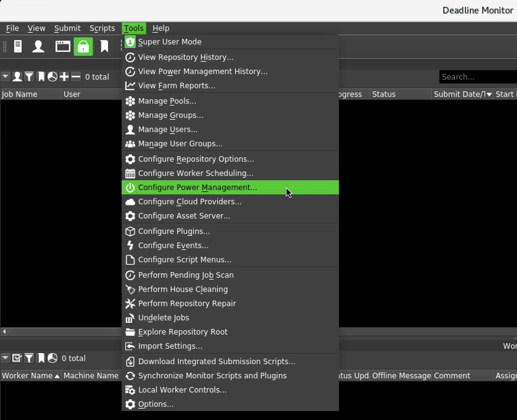This screenshot has width=517, height=420.
Task: Click the repository server icon in the main toolbar
Action: (18, 46)
